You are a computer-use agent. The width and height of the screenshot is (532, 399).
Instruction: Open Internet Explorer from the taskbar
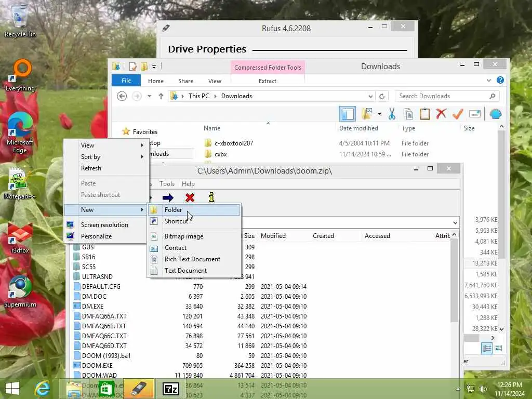tap(43, 389)
